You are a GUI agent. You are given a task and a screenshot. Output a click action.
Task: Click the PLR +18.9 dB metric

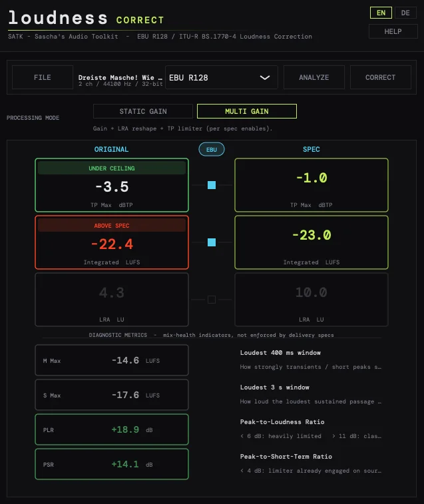pyautogui.click(x=112, y=429)
